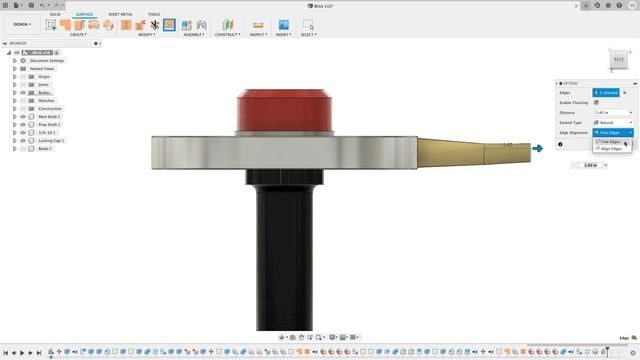This screenshot has height=360, width=640.
Task: Open the ASSEMBLE menu label
Action: [x=194, y=35]
